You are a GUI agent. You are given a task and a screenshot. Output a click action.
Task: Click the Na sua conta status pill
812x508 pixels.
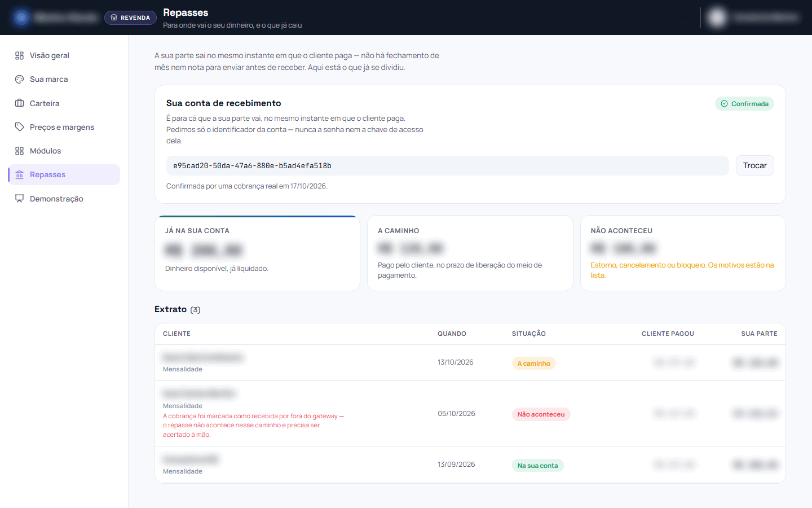[537, 466]
